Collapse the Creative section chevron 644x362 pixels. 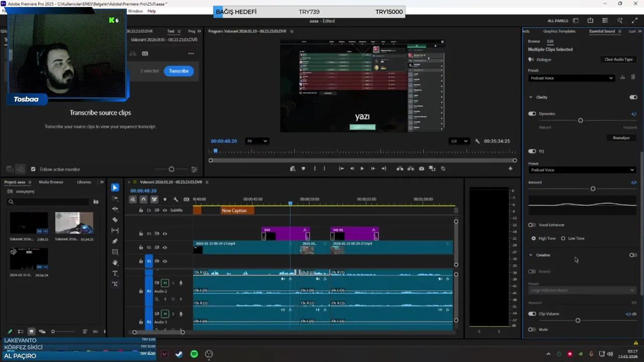coord(530,255)
